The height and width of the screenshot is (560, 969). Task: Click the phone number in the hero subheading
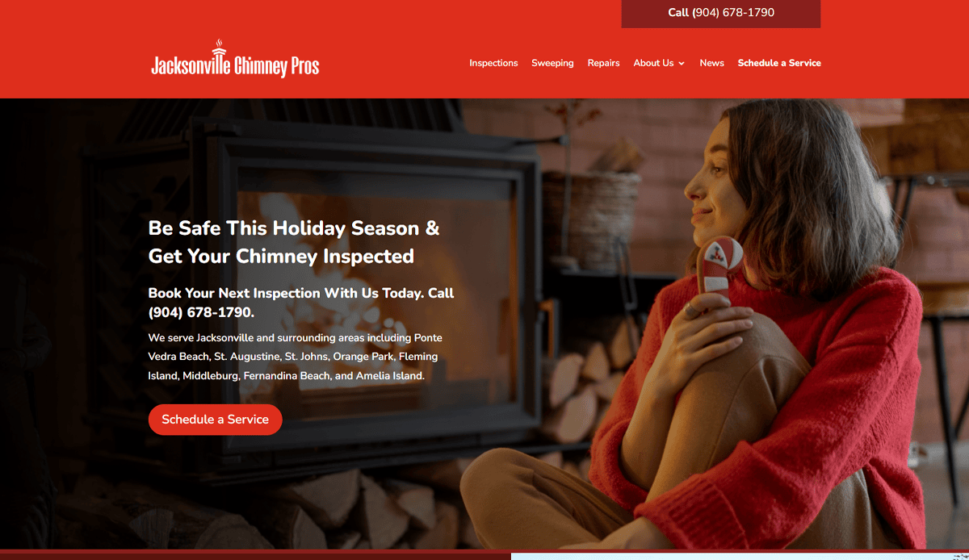pos(201,312)
